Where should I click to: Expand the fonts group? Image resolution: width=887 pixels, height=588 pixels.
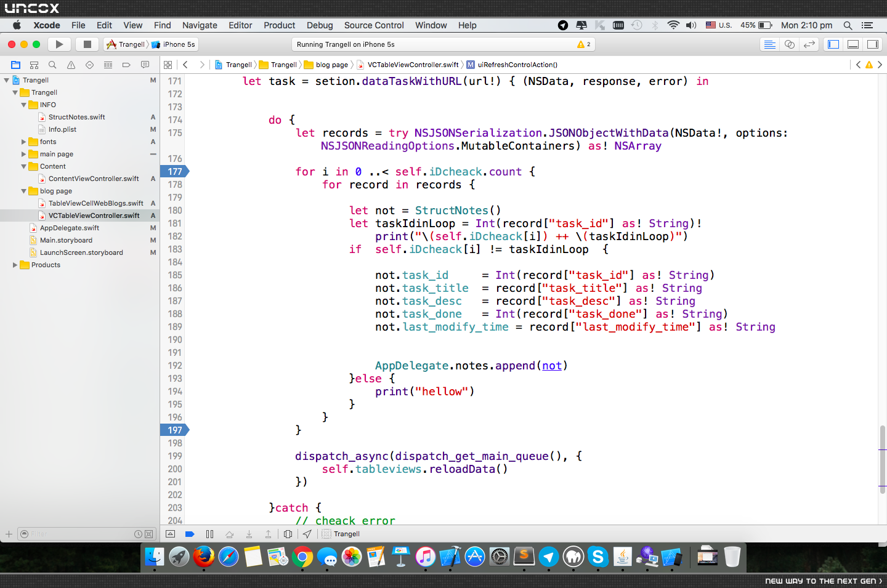(x=23, y=142)
